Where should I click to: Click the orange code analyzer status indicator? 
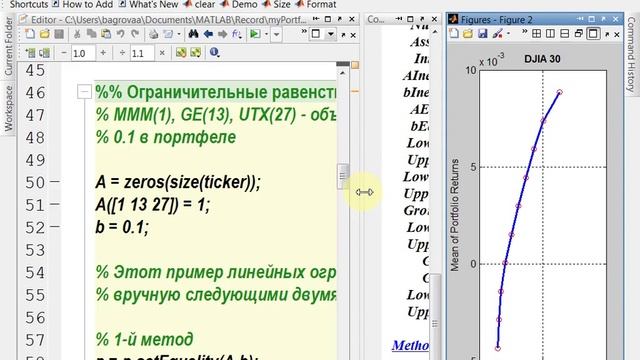[x=355, y=65]
